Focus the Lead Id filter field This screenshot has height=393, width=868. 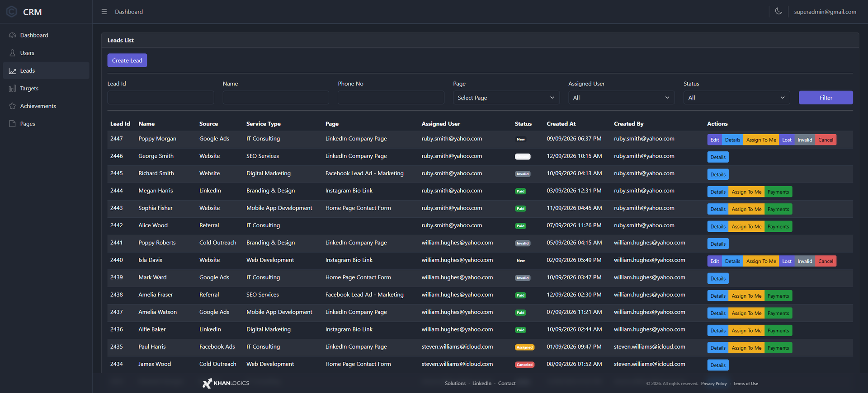[x=160, y=98]
